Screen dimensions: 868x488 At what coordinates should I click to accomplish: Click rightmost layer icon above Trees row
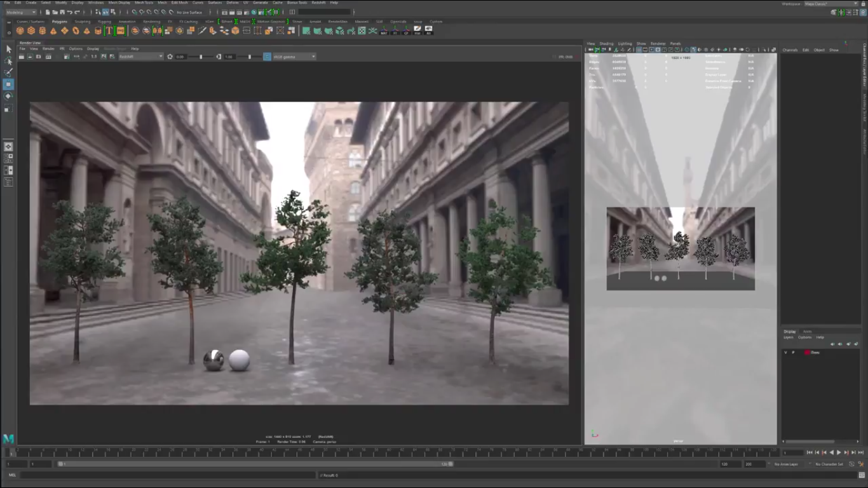[857, 344]
